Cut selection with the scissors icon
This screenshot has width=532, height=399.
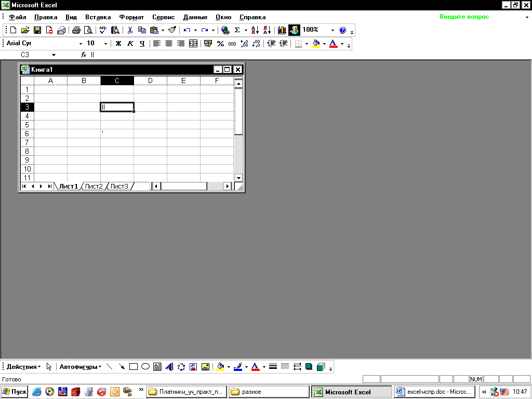coord(130,30)
